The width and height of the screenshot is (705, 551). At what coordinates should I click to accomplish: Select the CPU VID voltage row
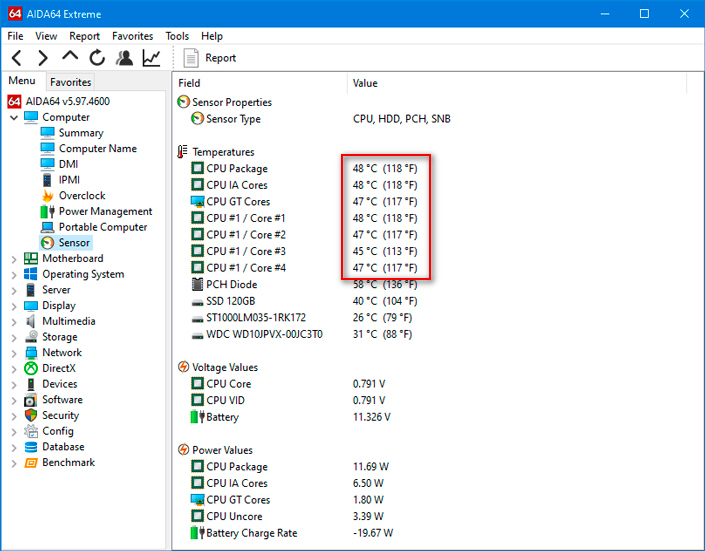tap(288, 401)
